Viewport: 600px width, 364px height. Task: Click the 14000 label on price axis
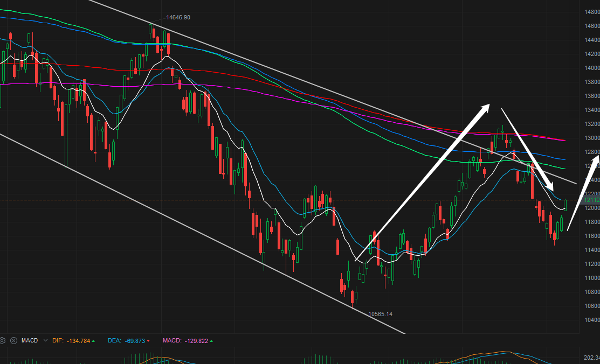click(x=592, y=68)
